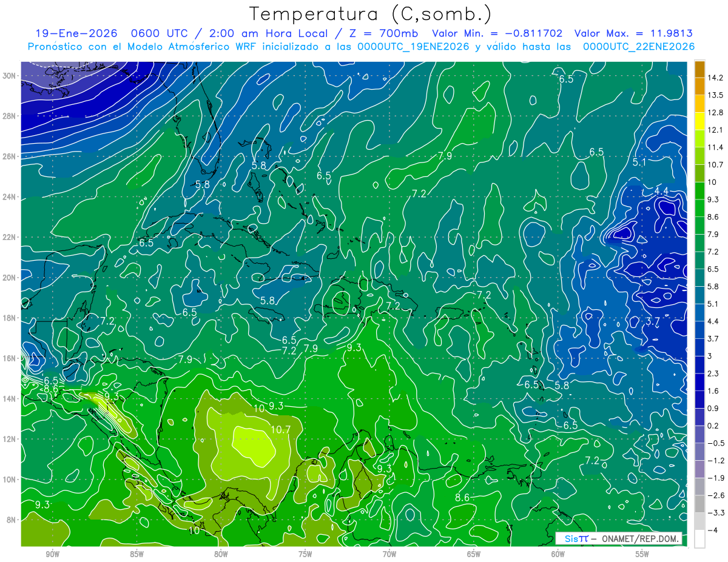Click the "90W" longitude axis label

pyautogui.click(x=52, y=554)
